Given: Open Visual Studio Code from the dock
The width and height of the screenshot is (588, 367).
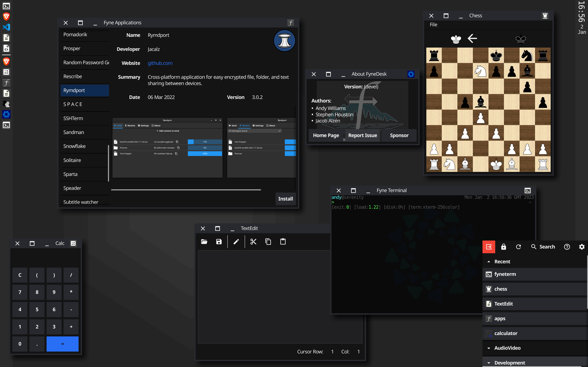Looking at the screenshot, I should [x=6, y=27].
